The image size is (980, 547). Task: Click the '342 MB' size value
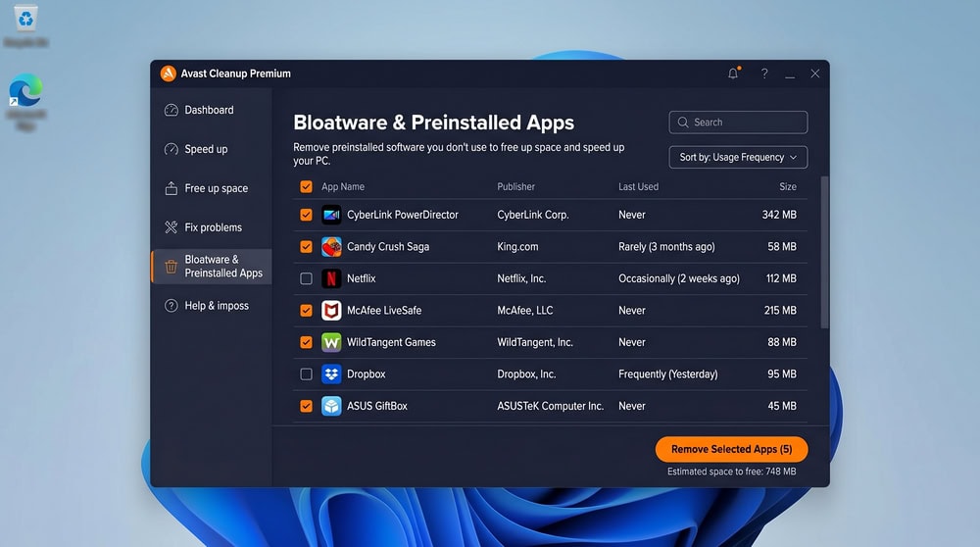pyautogui.click(x=779, y=215)
